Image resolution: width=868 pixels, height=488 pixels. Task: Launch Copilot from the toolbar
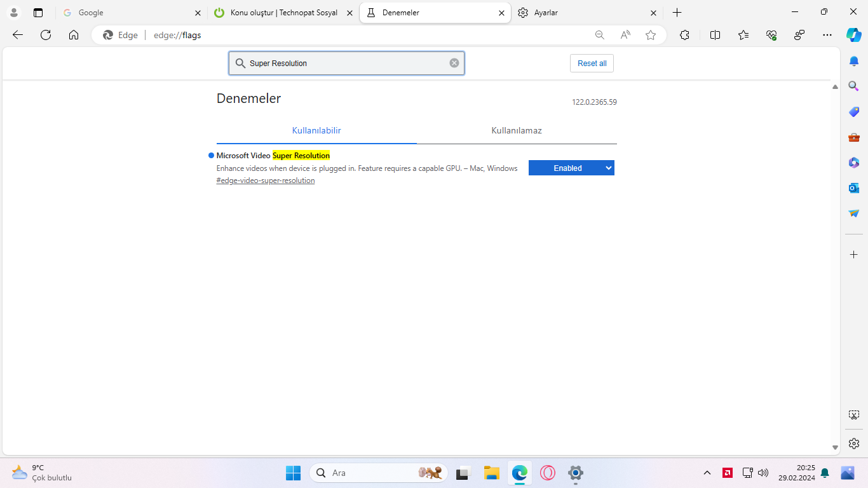point(854,35)
